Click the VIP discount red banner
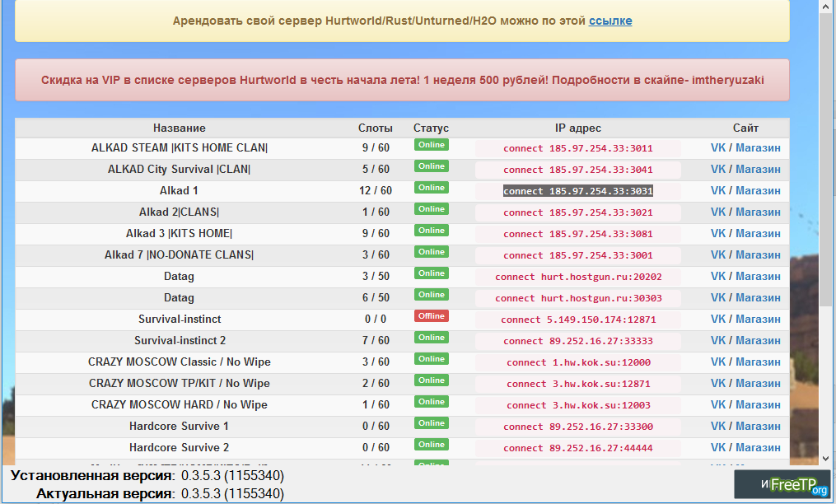 402,80
